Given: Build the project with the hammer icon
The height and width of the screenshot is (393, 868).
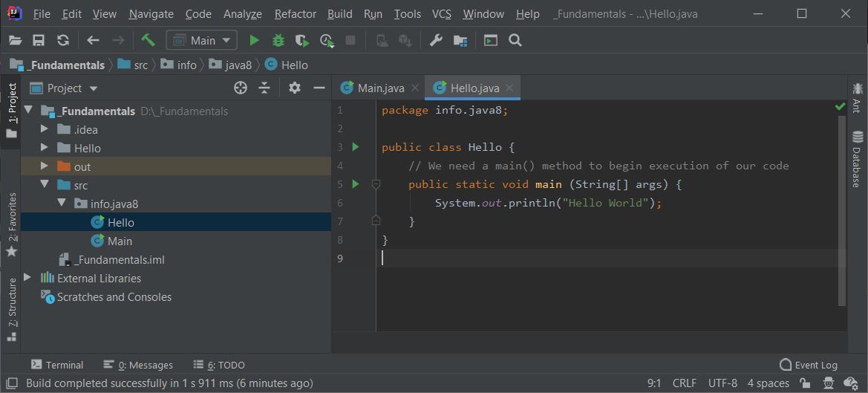Looking at the screenshot, I should [x=148, y=40].
